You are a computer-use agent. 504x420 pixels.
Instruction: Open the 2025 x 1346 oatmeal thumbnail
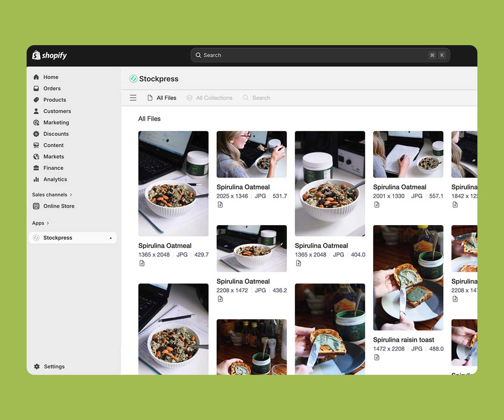click(x=252, y=154)
